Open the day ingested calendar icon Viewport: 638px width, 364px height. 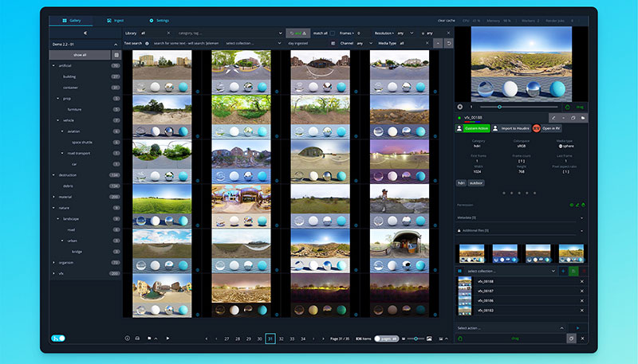(333, 44)
